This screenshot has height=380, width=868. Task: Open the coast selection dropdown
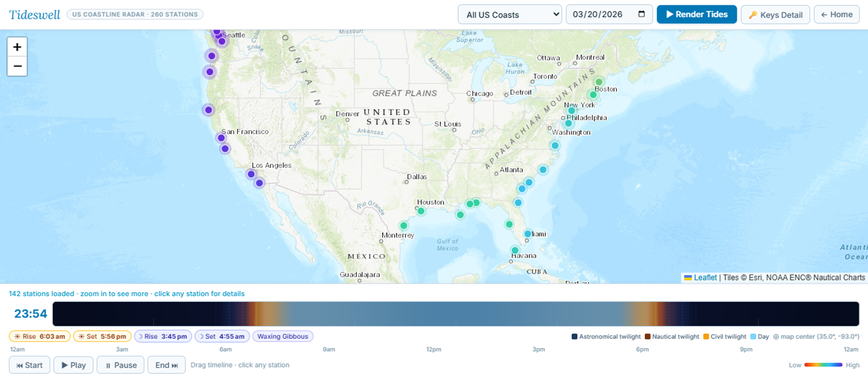[x=509, y=14]
